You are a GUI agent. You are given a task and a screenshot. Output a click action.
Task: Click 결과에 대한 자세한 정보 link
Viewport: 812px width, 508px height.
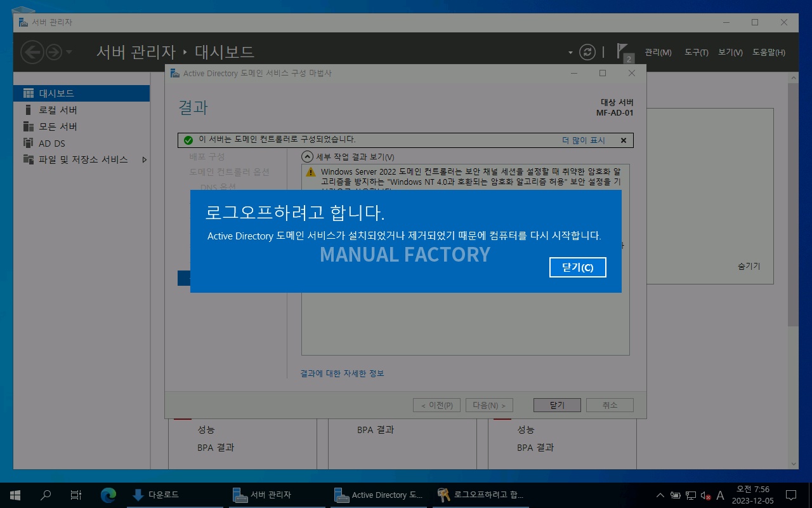coord(342,373)
